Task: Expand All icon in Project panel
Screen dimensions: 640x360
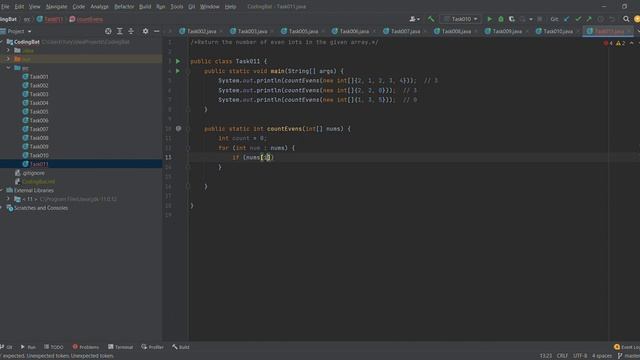Action: pos(120,31)
